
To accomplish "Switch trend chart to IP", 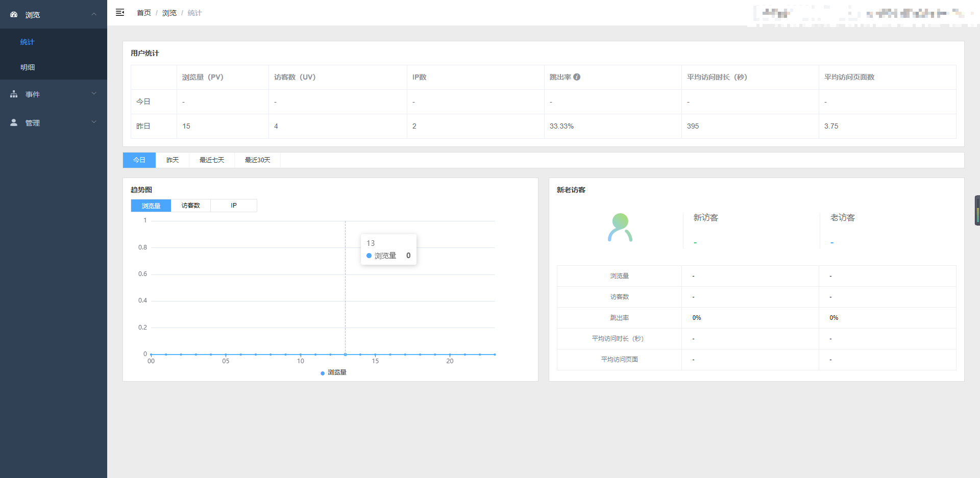I will (x=234, y=206).
